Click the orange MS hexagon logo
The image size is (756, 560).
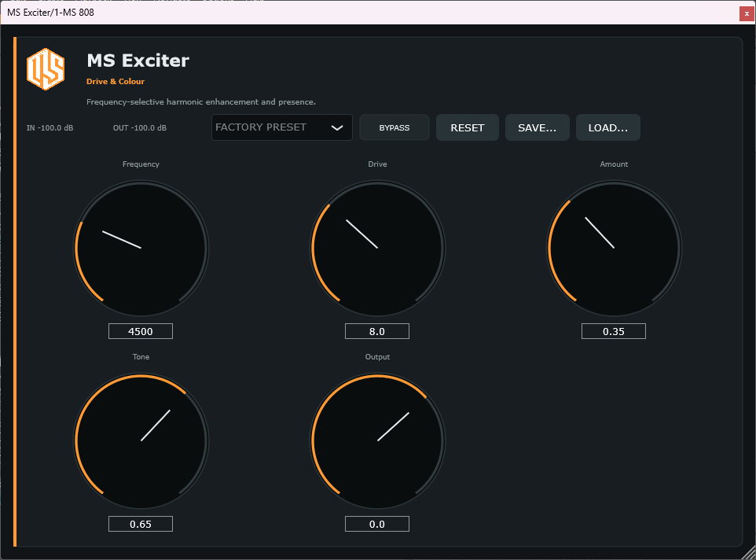[46, 69]
